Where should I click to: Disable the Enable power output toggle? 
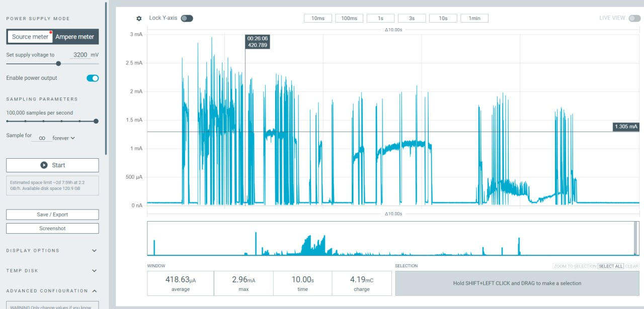[x=93, y=78]
